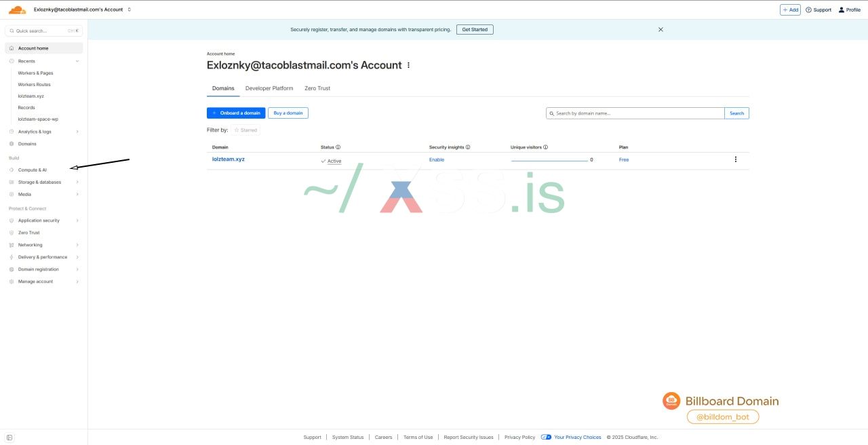
Task: Click the Domains globe icon in the sidebar
Action: [12, 144]
